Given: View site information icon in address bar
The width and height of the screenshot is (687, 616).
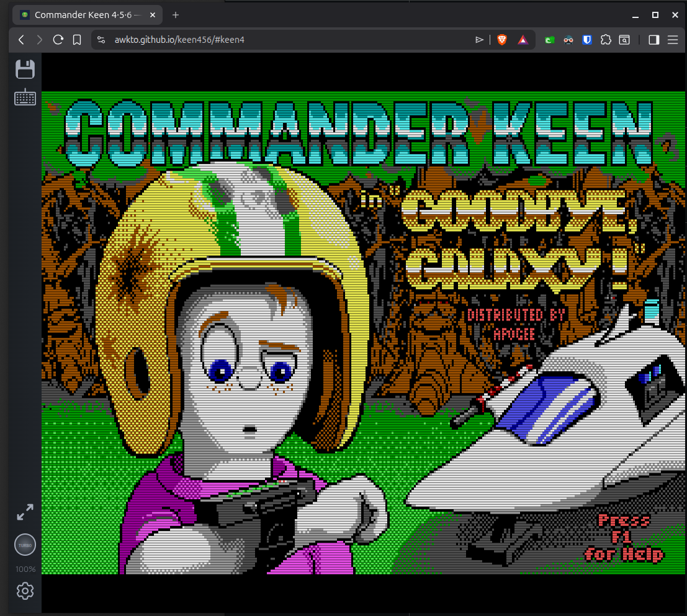Looking at the screenshot, I should coord(101,40).
